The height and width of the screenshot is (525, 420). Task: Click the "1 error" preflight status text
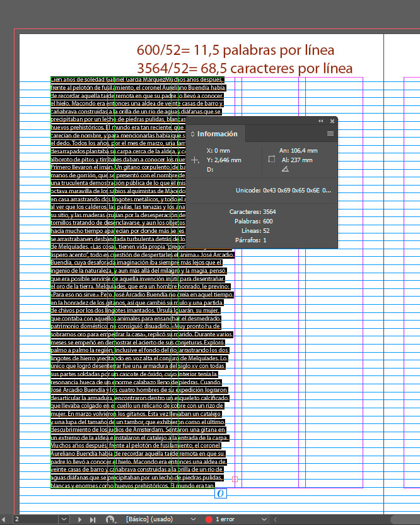(226, 519)
